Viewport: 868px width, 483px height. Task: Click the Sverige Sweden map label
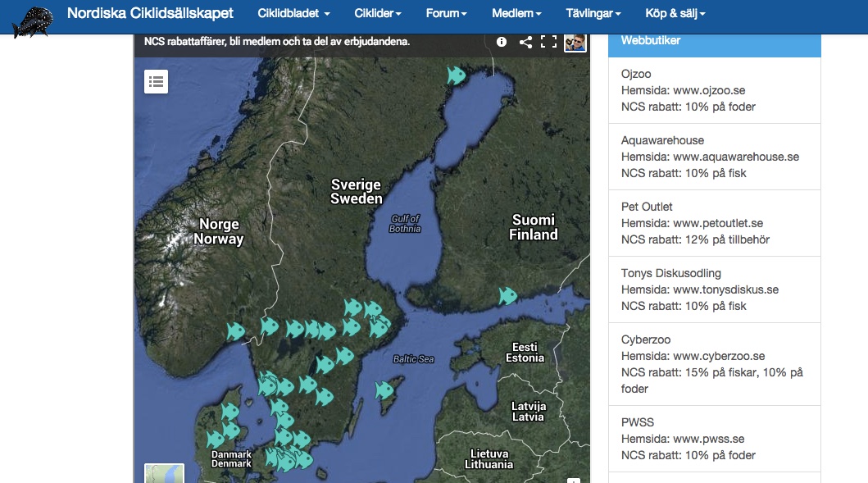point(356,192)
